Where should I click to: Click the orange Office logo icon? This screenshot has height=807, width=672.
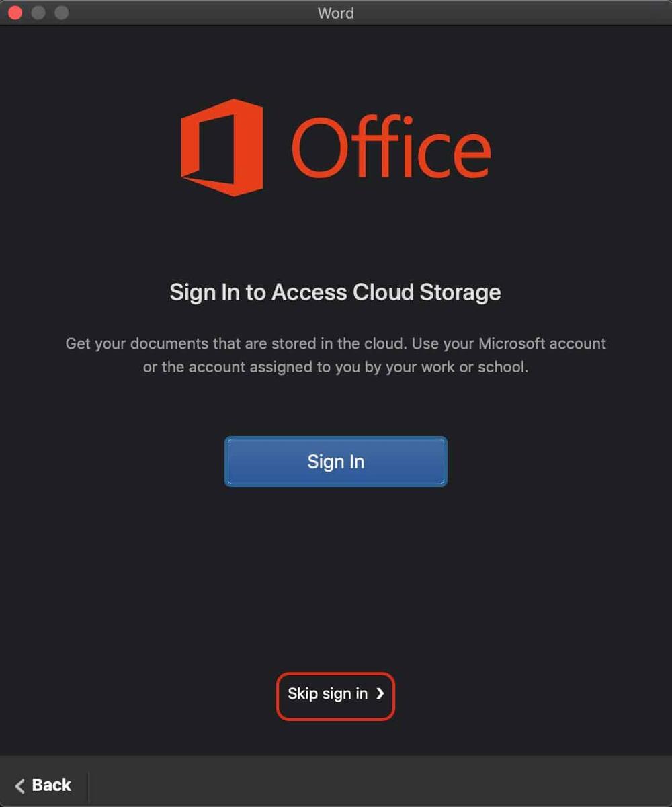tap(222, 147)
